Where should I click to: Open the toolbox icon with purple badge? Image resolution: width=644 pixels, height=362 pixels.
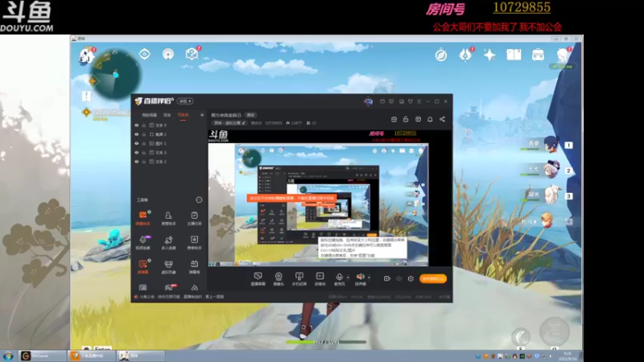click(x=143, y=242)
